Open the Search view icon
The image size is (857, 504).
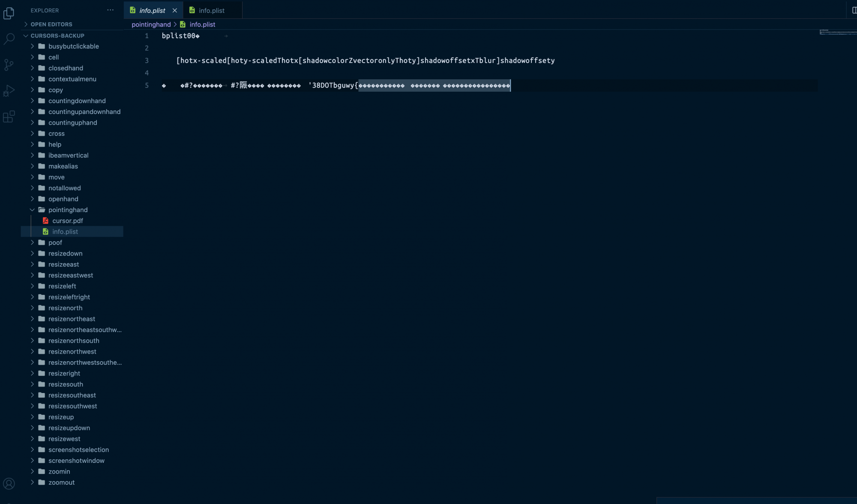(9, 39)
